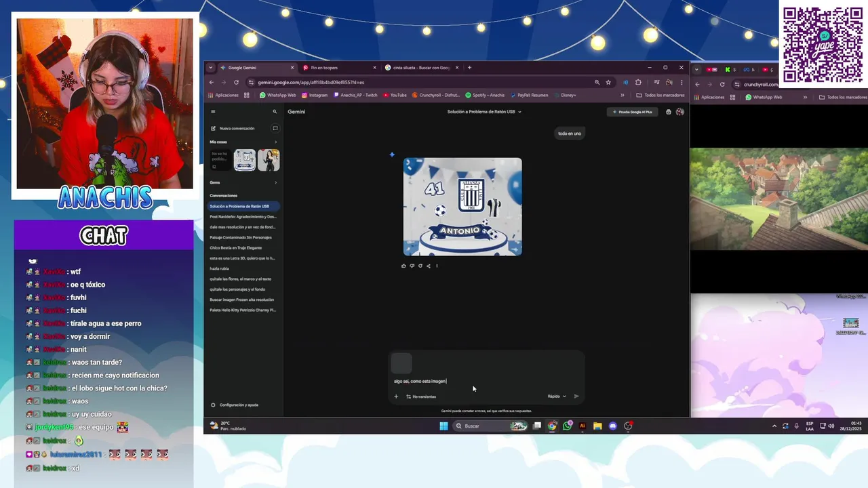Open a new browser tab

469,68
